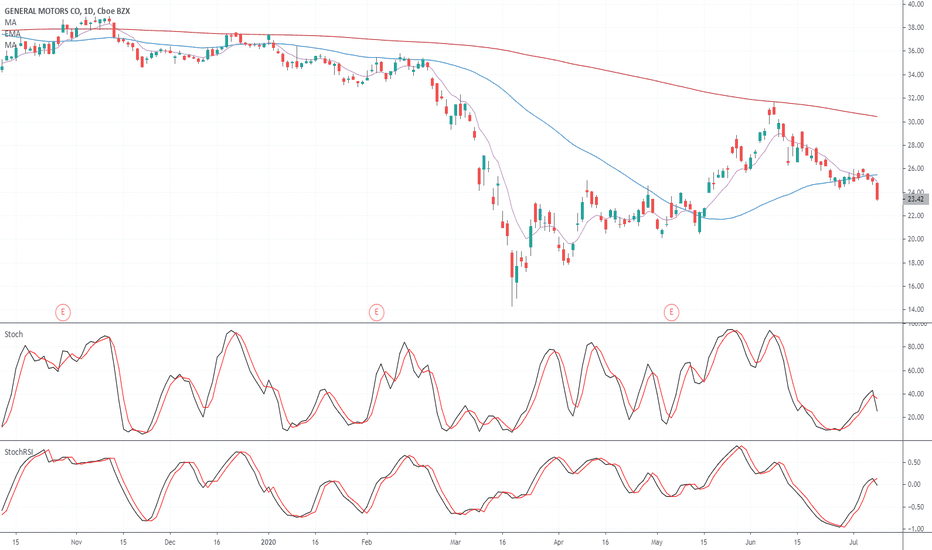Click the 28.00 price axis label
The image size is (932, 550).
click(916, 145)
